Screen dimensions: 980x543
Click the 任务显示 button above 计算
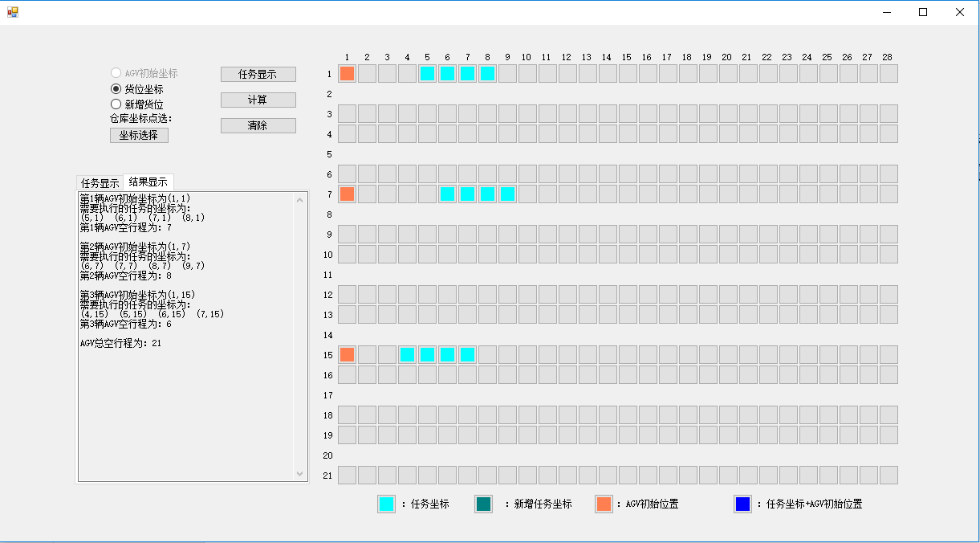258,74
